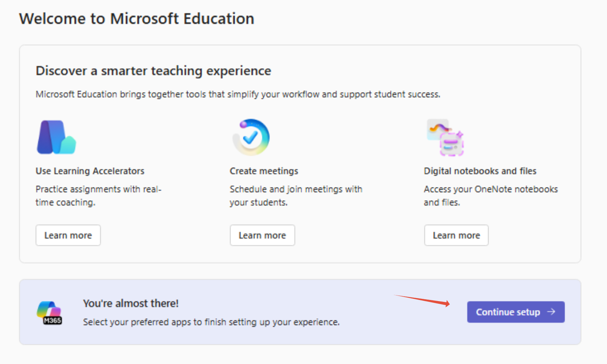The image size is (607, 364).
Task: Click the 'Welcome to Microsoft Education' heading
Action: 137,19
